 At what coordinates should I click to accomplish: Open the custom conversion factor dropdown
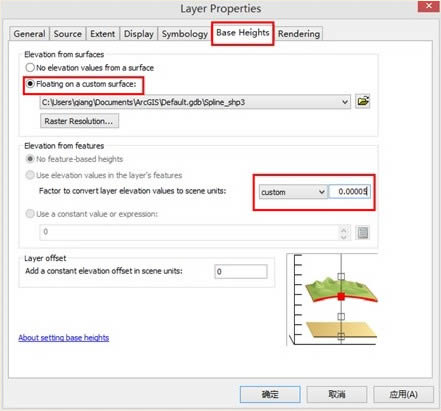(x=293, y=192)
